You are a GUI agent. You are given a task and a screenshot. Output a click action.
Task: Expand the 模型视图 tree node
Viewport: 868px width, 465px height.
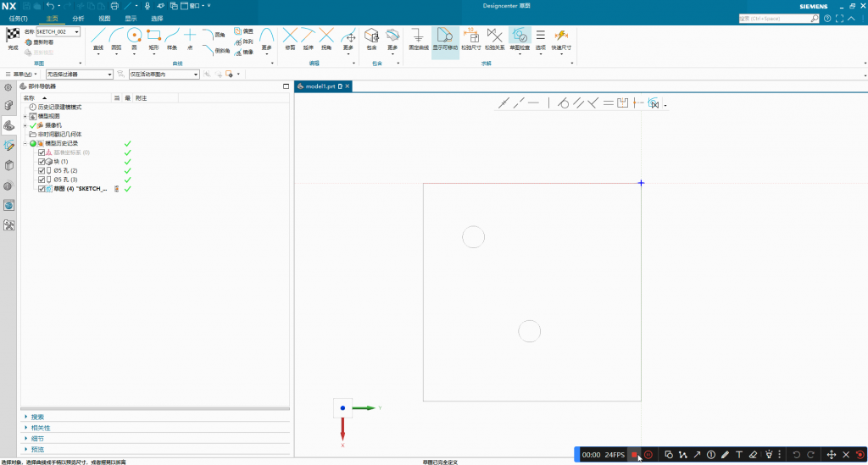pyautogui.click(x=25, y=116)
